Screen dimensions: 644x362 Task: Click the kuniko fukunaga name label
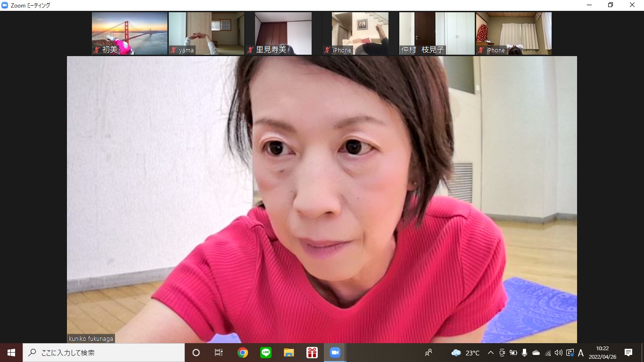[91, 338]
